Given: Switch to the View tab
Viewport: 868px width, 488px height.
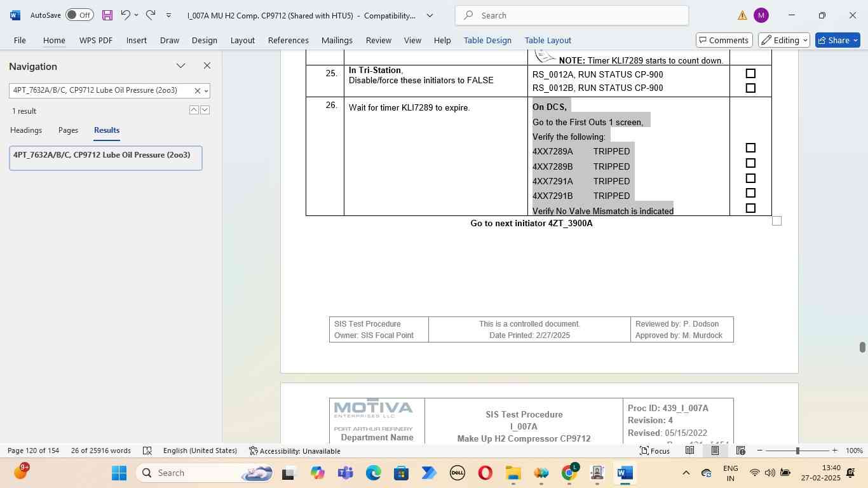Looking at the screenshot, I should click(413, 40).
